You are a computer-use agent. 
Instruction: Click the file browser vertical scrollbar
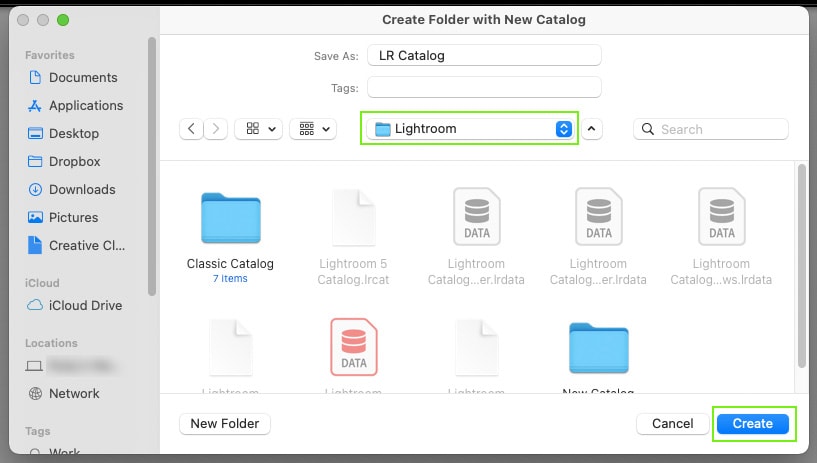pyautogui.click(x=801, y=266)
